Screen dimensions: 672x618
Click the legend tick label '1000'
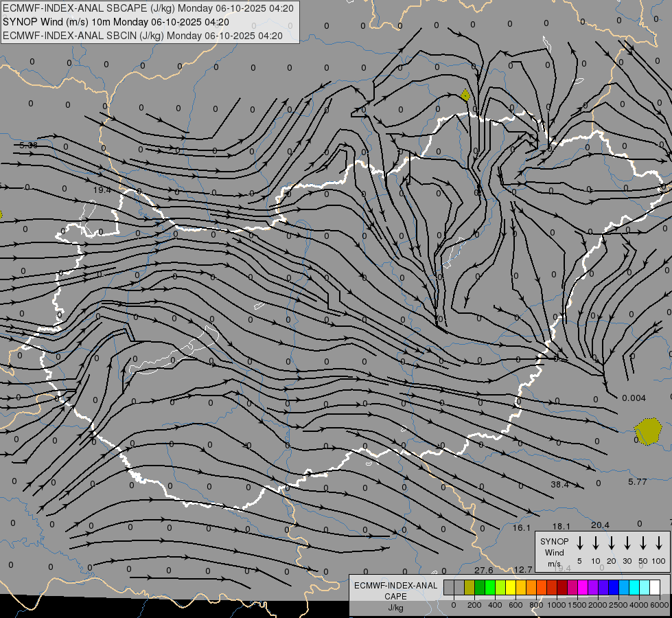point(556,605)
